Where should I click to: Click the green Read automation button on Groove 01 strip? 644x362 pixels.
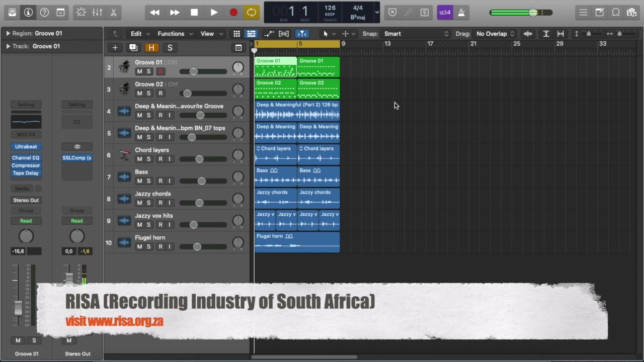(26, 221)
